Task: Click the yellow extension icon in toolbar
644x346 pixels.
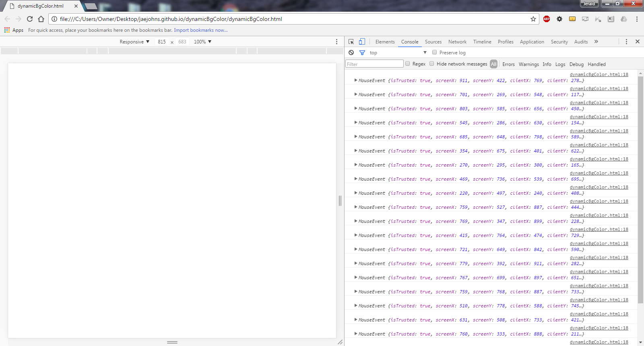Action: pyautogui.click(x=572, y=19)
